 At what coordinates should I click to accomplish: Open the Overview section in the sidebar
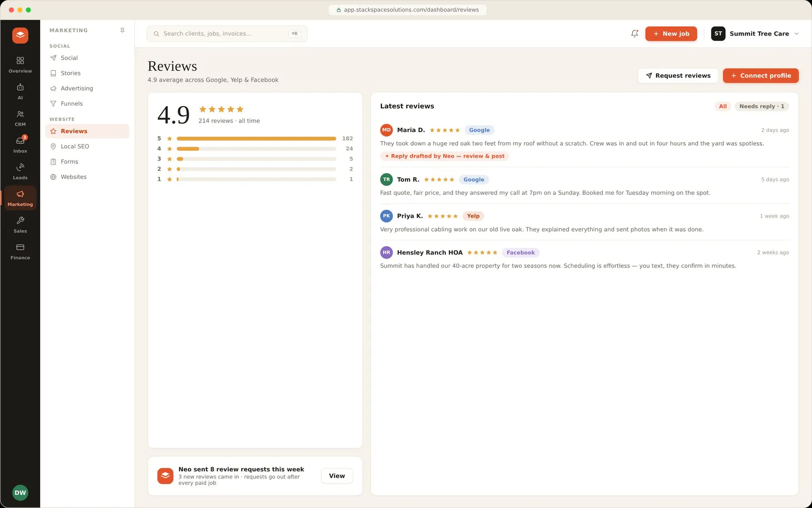[x=20, y=65]
